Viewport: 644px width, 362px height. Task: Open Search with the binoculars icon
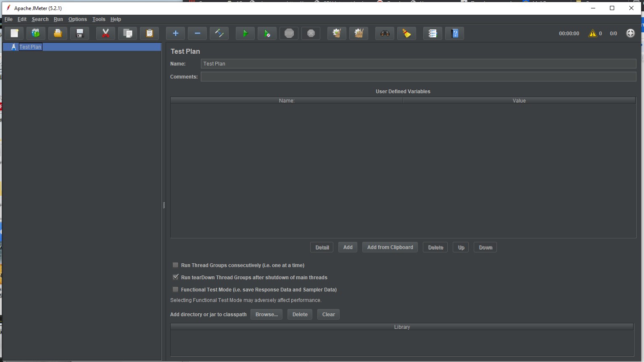point(385,34)
